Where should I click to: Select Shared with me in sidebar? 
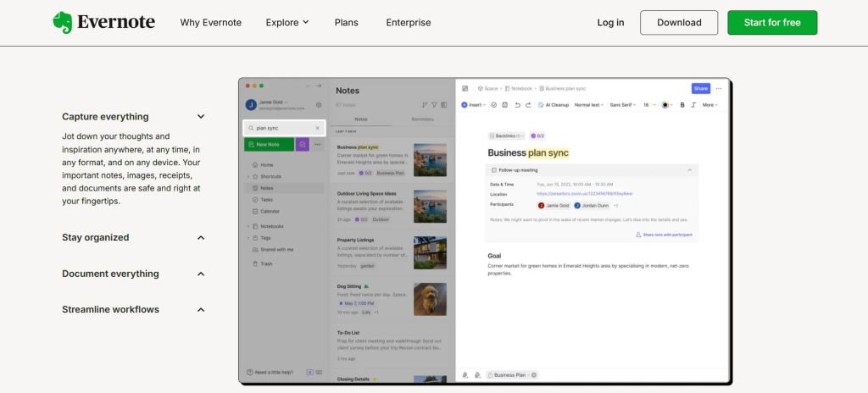(272, 250)
